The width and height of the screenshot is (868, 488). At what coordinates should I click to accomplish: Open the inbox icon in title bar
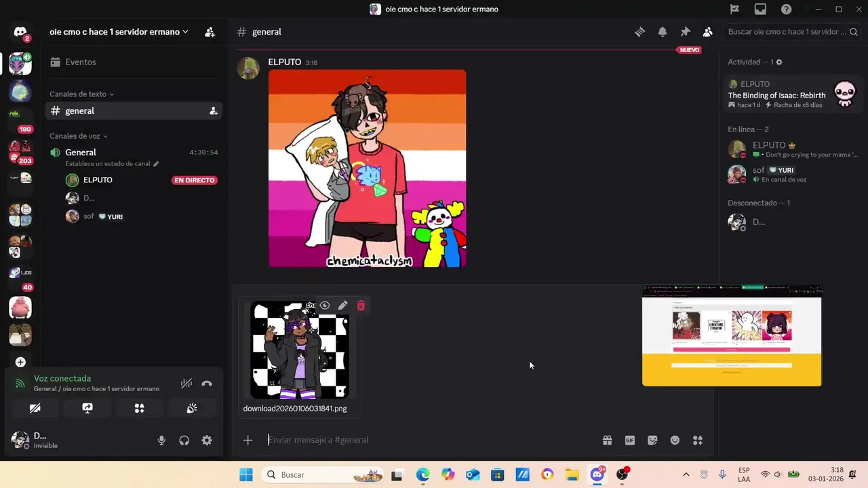tap(760, 9)
